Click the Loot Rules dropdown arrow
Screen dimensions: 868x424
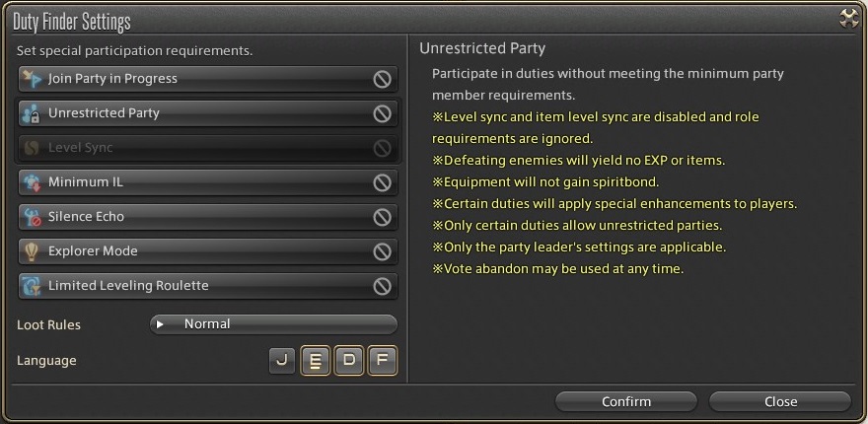pos(161,324)
